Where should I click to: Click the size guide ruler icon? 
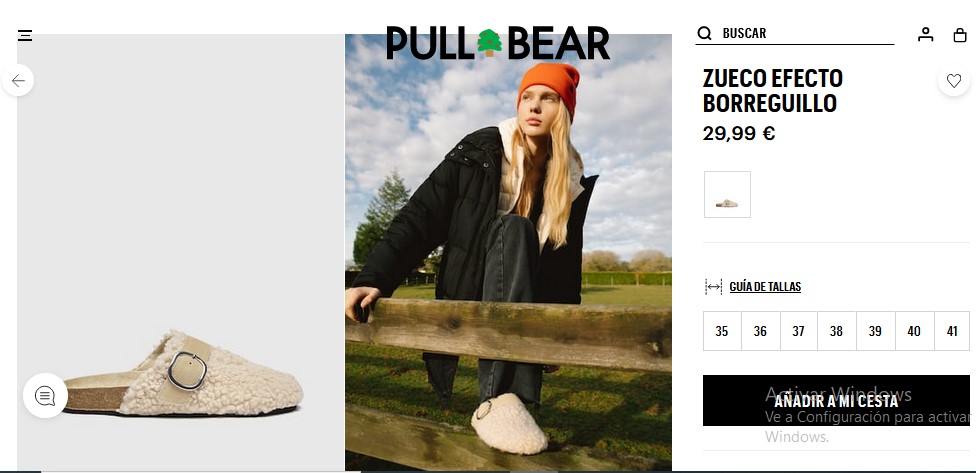tap(713, 287)
